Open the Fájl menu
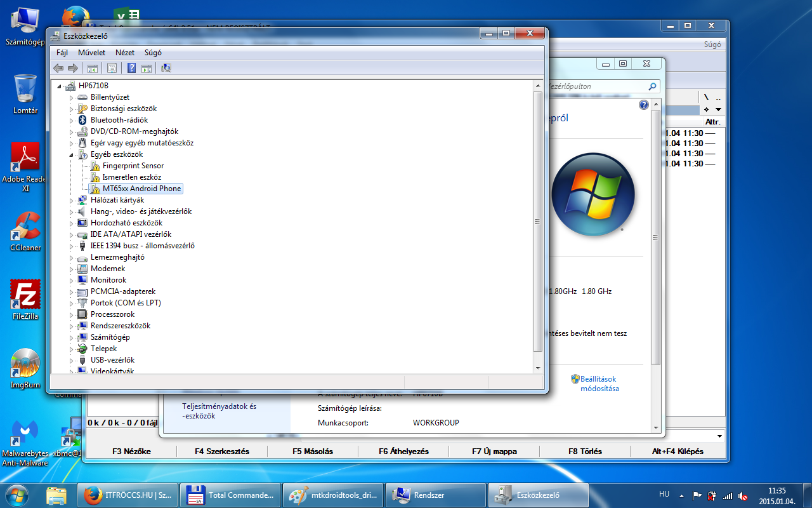The height and width of the screenshot is (508, 812). (62, 53)
